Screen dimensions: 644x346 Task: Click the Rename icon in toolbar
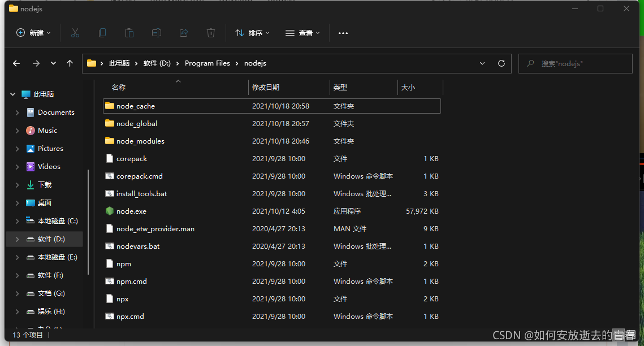point(157,33)
